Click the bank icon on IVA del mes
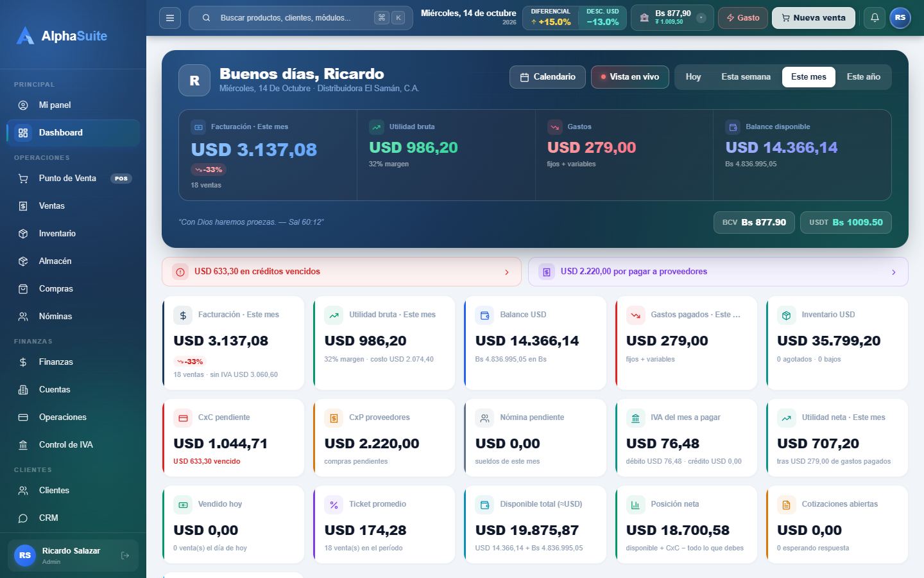Image resolution: width=924 pixels, height=578 pixels. [636, 418]
